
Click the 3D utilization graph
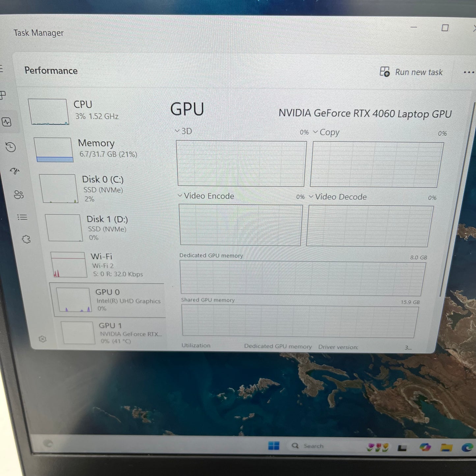pyautogui.click(x=241, y=164)
